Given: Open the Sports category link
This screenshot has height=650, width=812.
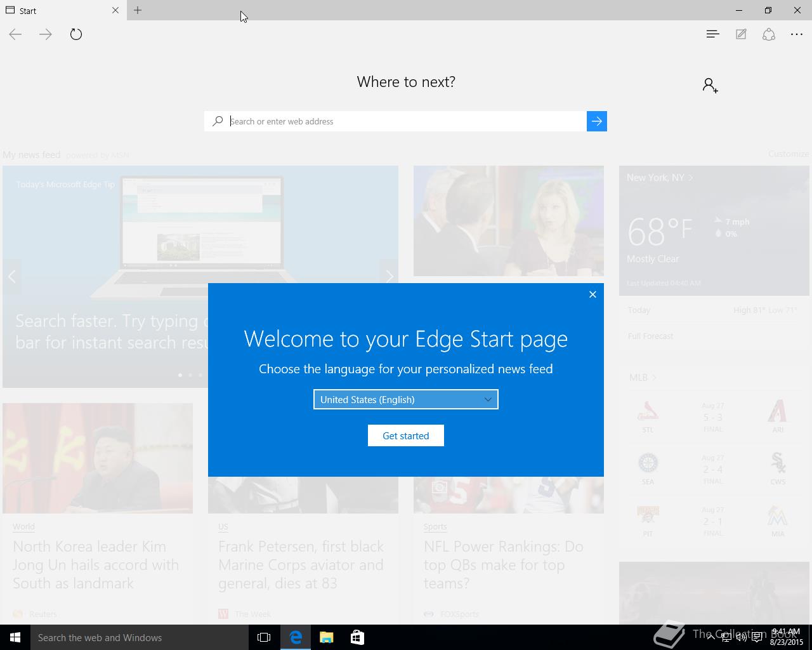Looking at the screenshot, I should 435,526.
